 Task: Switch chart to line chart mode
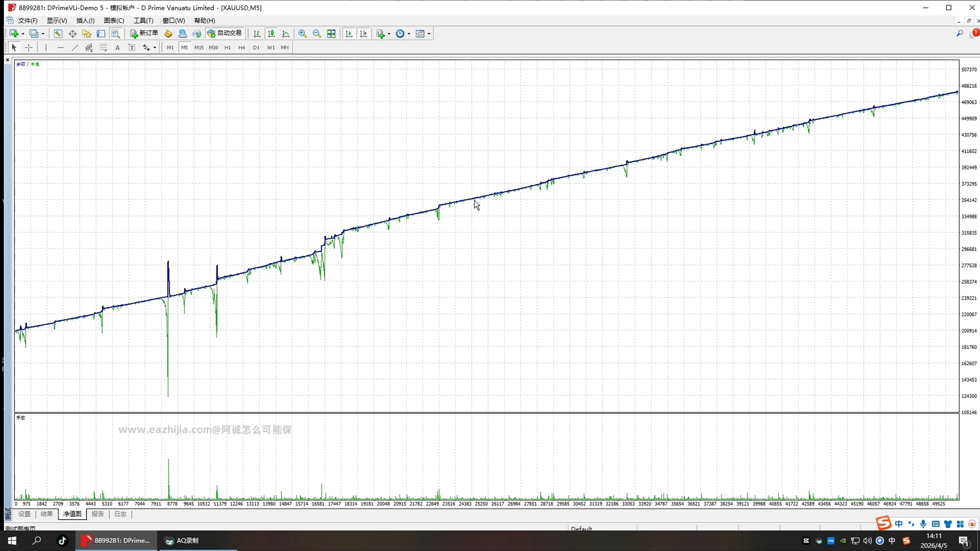point(286,34)
